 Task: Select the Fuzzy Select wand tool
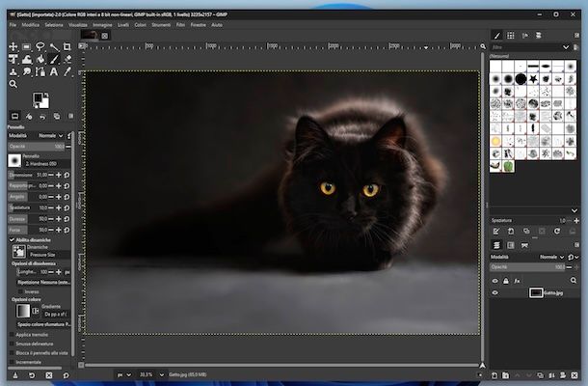coord(54,47)
